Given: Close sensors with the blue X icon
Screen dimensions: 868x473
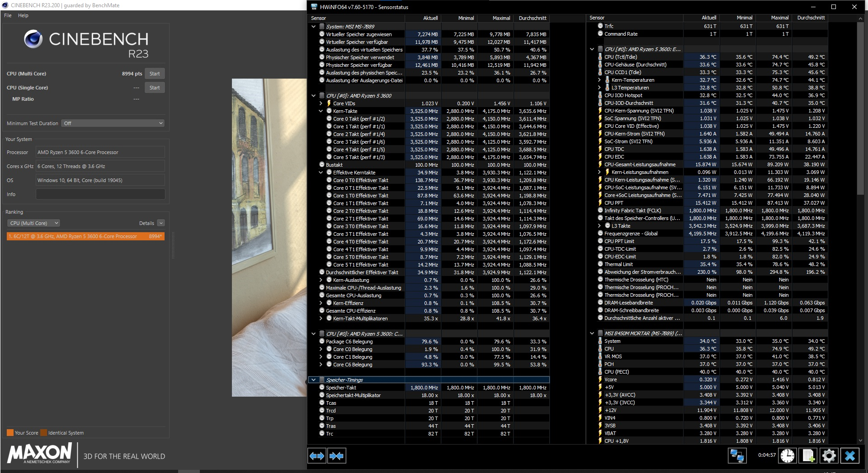Looking at the screenshot, I should (850, 456).
